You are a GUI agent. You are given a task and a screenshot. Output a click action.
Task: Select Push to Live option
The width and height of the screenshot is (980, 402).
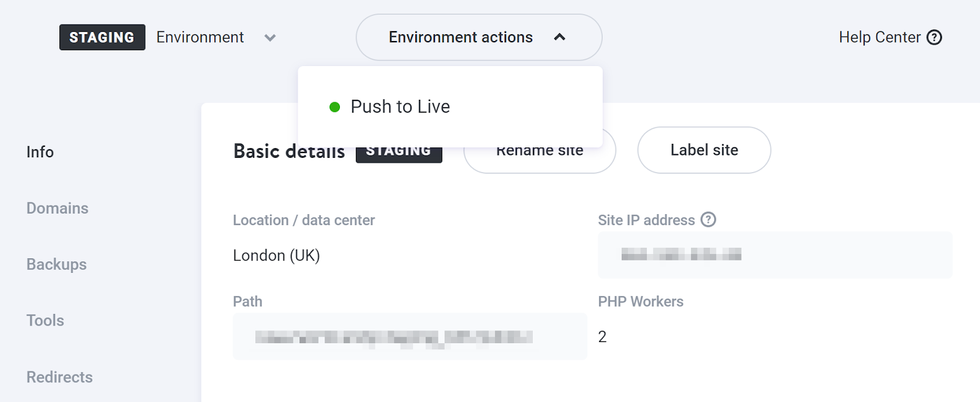450,106
